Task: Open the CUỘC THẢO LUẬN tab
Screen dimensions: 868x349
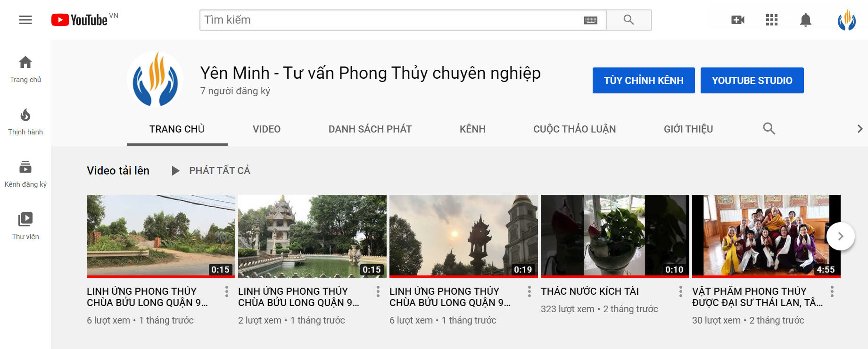Action: point(574,129)
